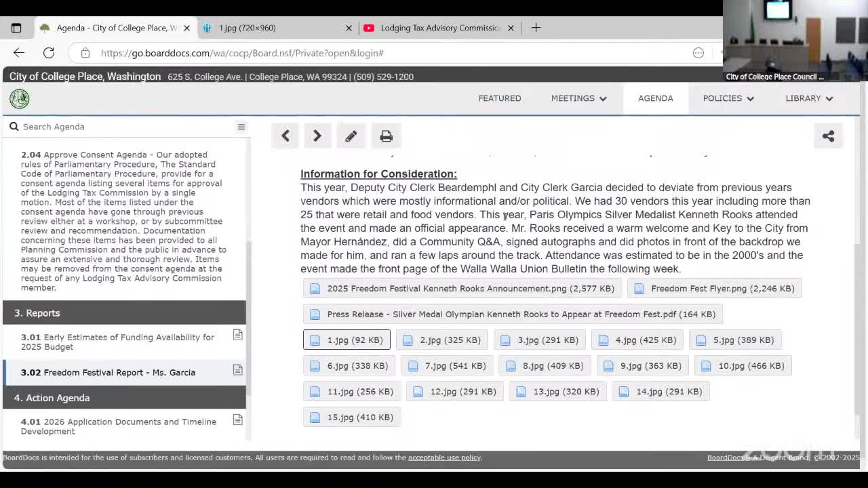Close the Lodging Tax Advisory Commission tab
The image size is (868, 488).
(511, 28)
